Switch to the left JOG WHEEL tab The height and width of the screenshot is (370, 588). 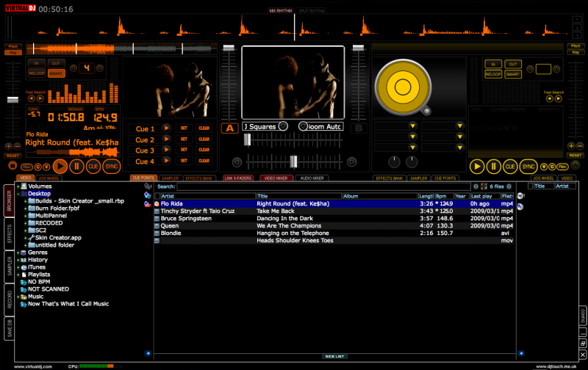(49, 178)
